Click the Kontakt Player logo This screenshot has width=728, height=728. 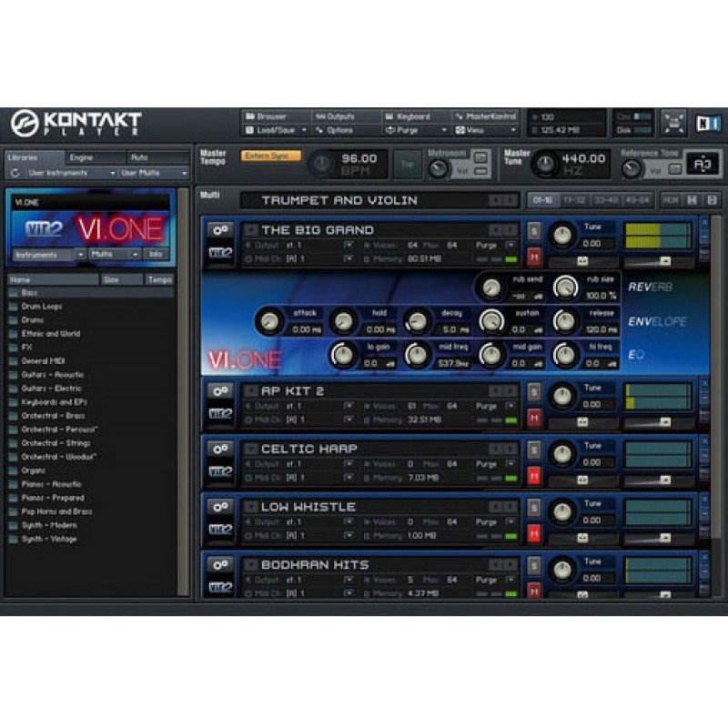(x=76, y=123)
